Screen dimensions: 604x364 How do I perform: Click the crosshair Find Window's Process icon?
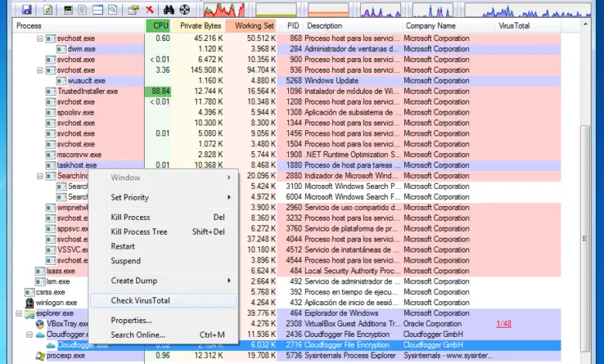[185, 9]
